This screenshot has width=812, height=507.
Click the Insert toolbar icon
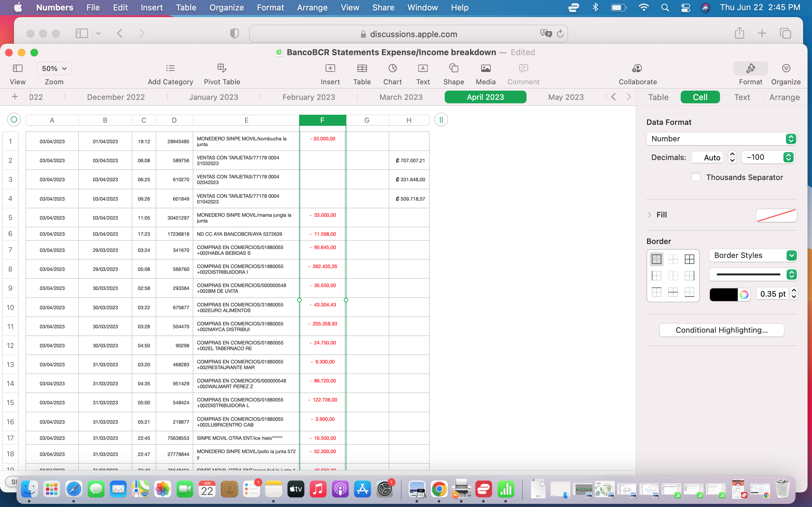330,68
